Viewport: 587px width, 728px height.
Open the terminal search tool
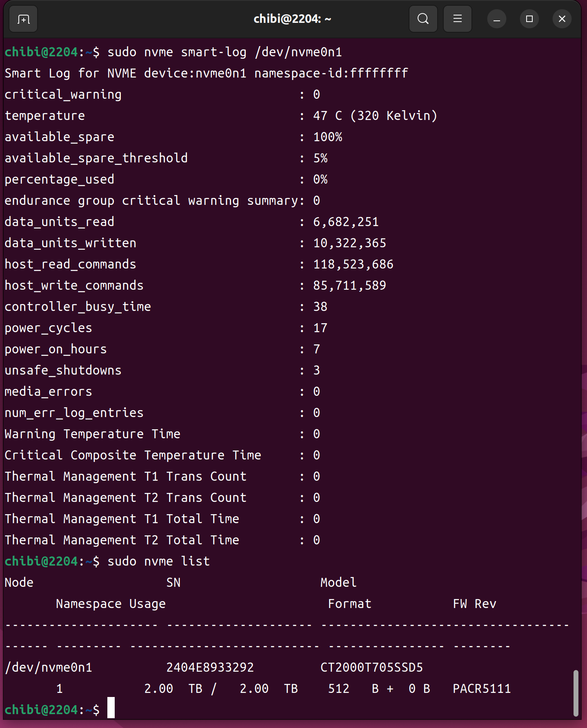[x=423, y=19]
